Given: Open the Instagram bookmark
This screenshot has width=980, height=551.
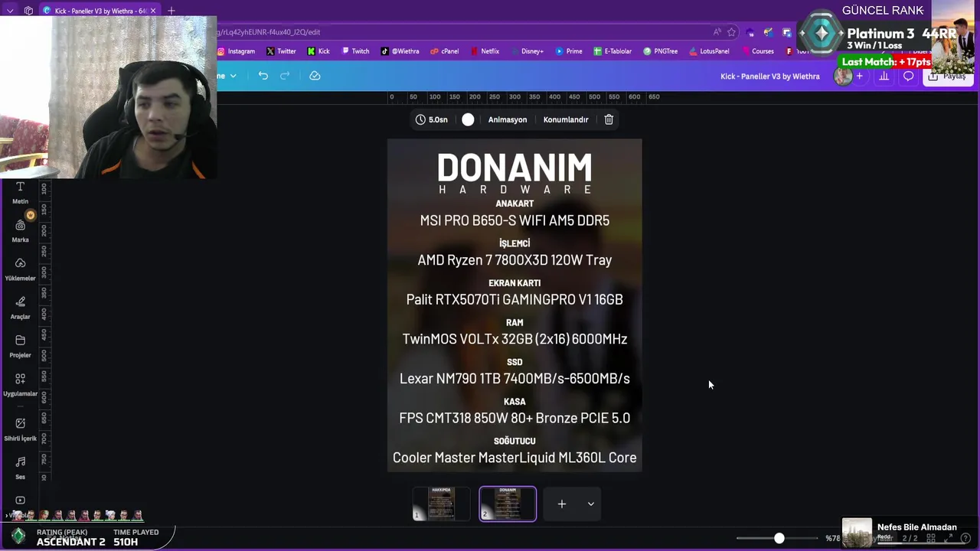Looking at the screenshot, I should coord(236,51).
